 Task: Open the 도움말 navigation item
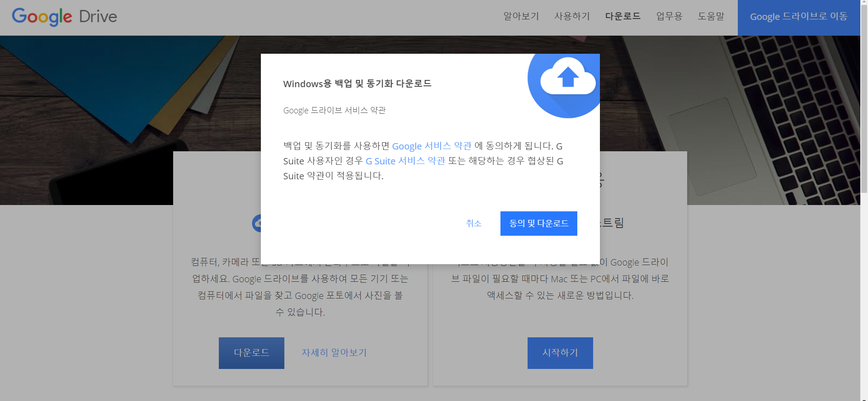coord(711,16)
